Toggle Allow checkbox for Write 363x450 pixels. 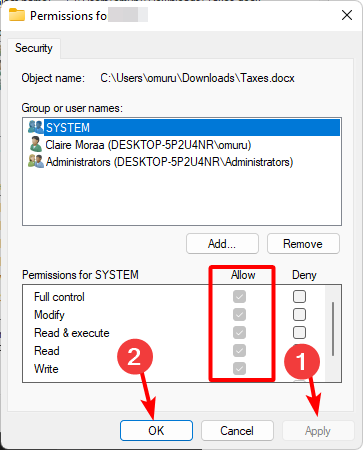pyautogui.click(x=239, y=368)
